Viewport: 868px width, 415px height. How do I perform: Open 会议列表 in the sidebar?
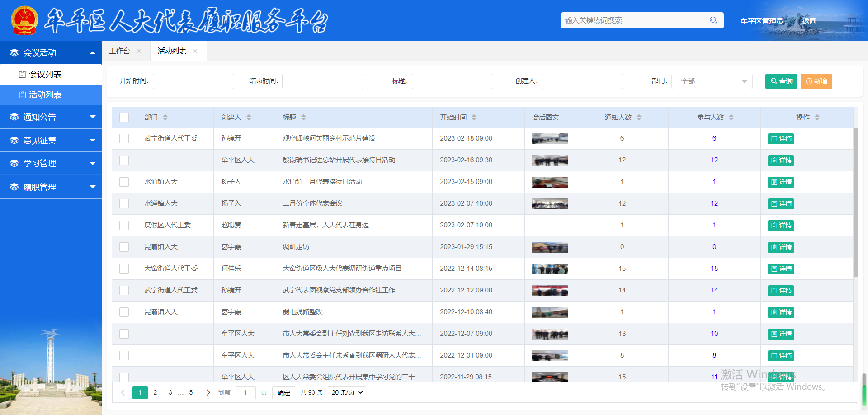tap(45, 75)
